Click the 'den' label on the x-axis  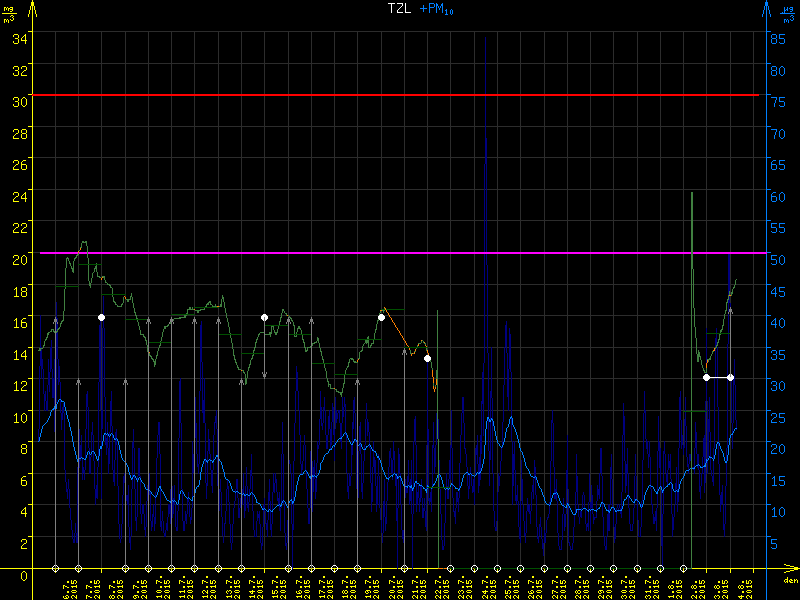790,580
